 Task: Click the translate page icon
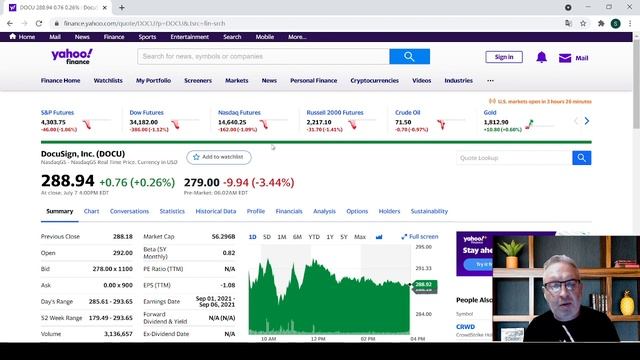pyautogui.click(x=568, y=24)
